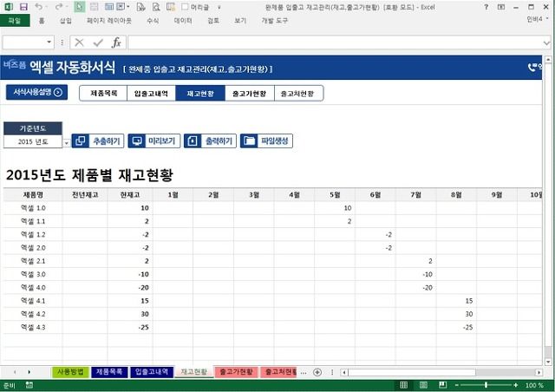Open the dark blue 제품목록 sheet tab
Viewport: 555px width, 392px height.
coord(109,372)
